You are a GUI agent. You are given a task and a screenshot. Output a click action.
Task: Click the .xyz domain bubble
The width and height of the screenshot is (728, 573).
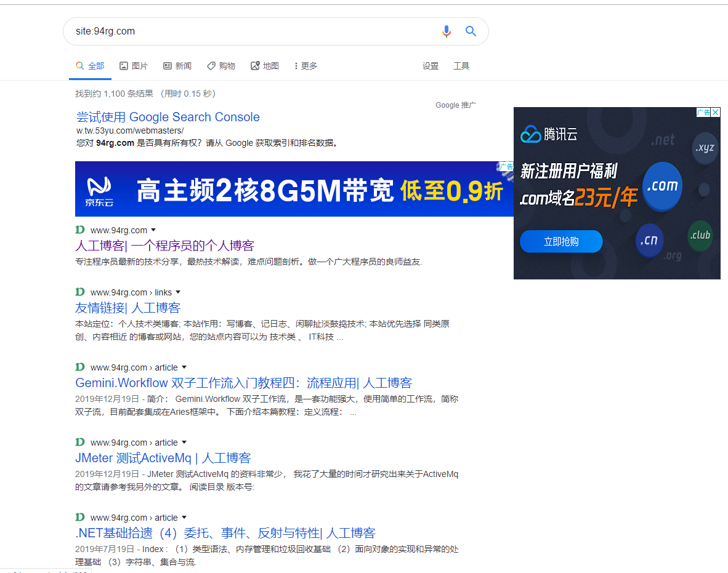(x=705, y=148)
